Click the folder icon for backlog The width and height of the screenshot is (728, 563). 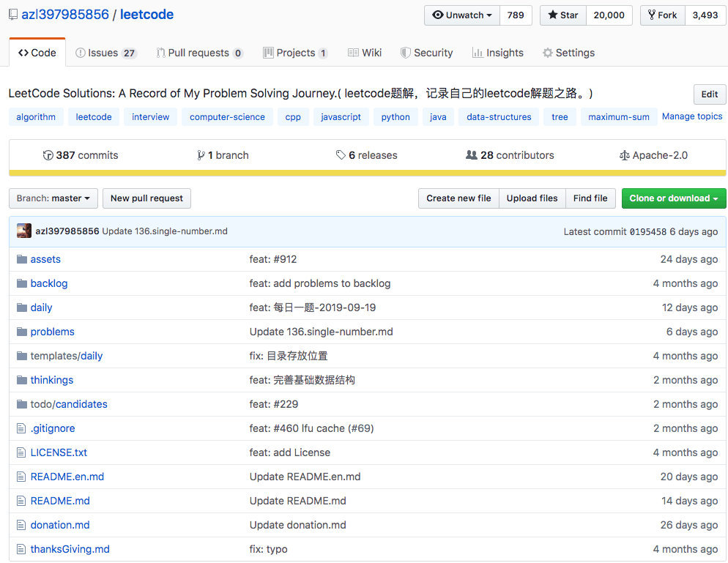click(22, 283)
